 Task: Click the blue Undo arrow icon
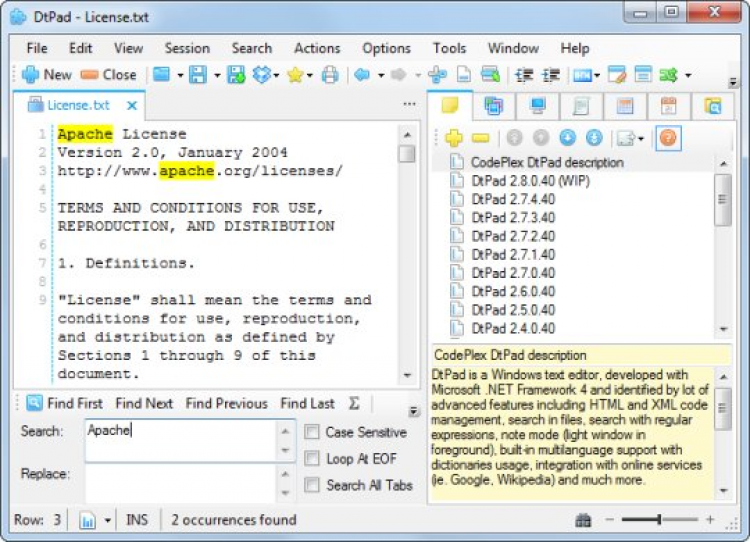(x=363, y=75)
